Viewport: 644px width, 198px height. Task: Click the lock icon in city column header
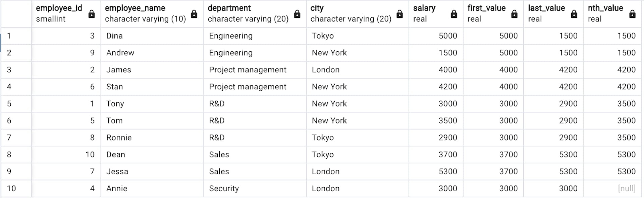pyautogui.click(x=400, y=14)
